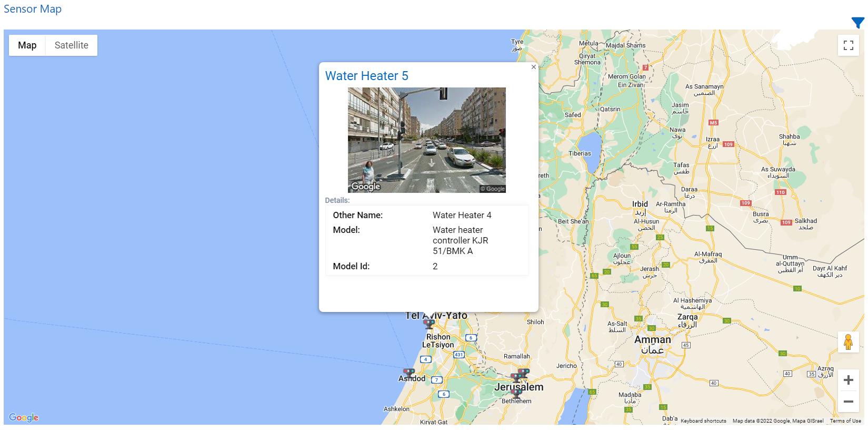The image size is (868, 430).
Task: Open the filter funnel icon
Action: click(x=857, y=23)
